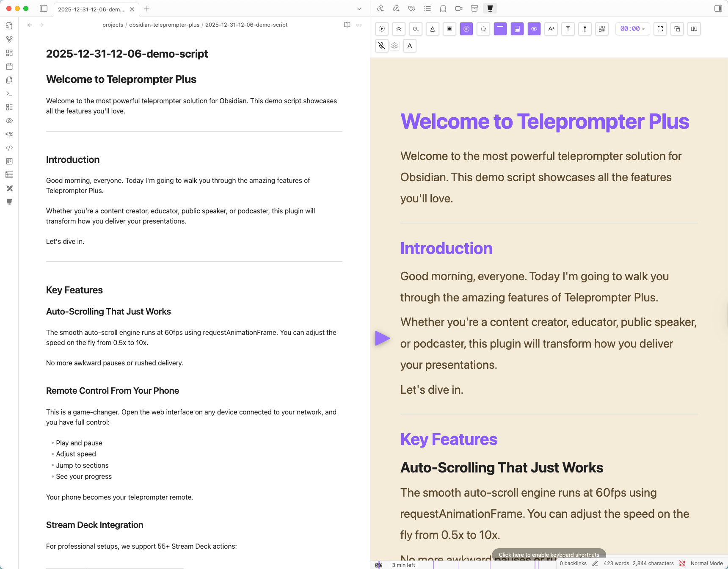Click the eye icon in left ribbon
The width and height of the screenshot is (728, 569).
pos(9,121)
